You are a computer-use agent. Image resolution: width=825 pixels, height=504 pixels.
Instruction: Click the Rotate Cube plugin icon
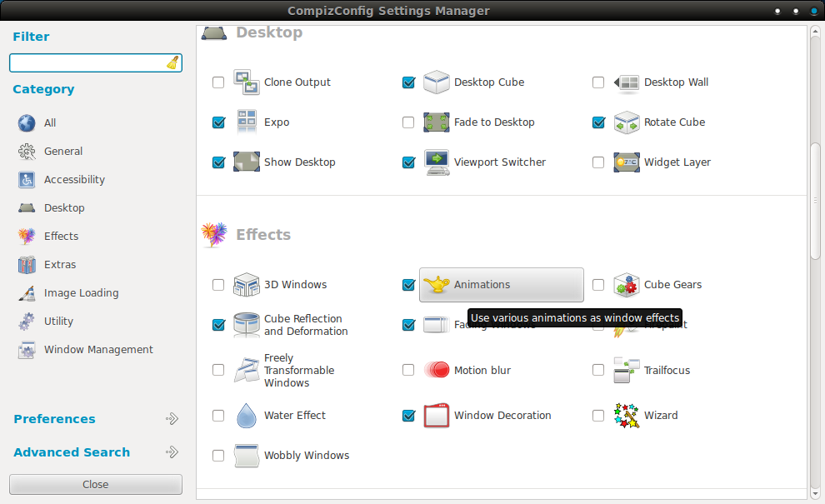point(627,122)
